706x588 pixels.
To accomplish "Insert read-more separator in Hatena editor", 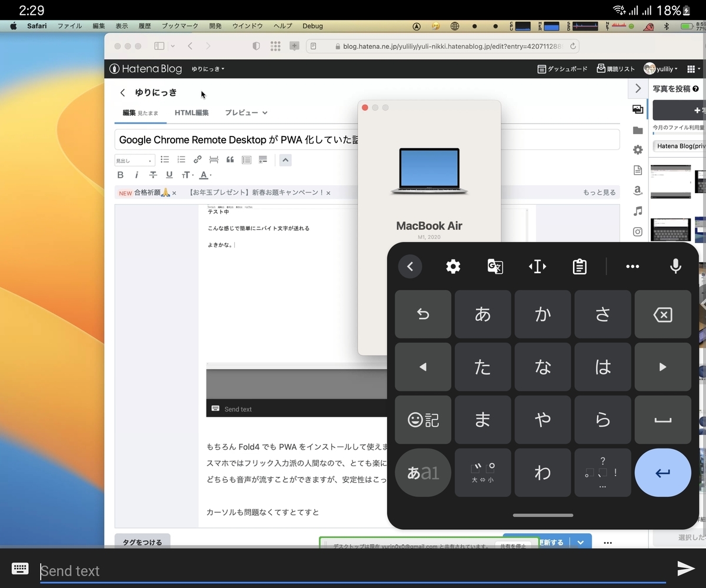I will (214, 160).
